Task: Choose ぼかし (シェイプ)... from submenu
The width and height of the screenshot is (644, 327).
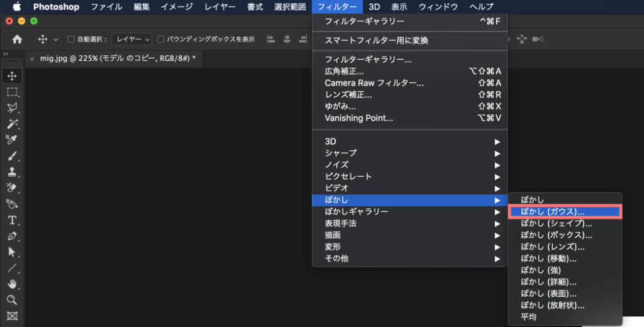Action: click(x=565, y=223)
